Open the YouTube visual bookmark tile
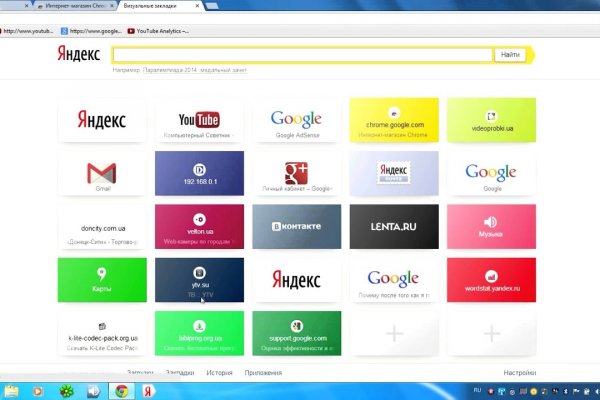 pos(198,121)
